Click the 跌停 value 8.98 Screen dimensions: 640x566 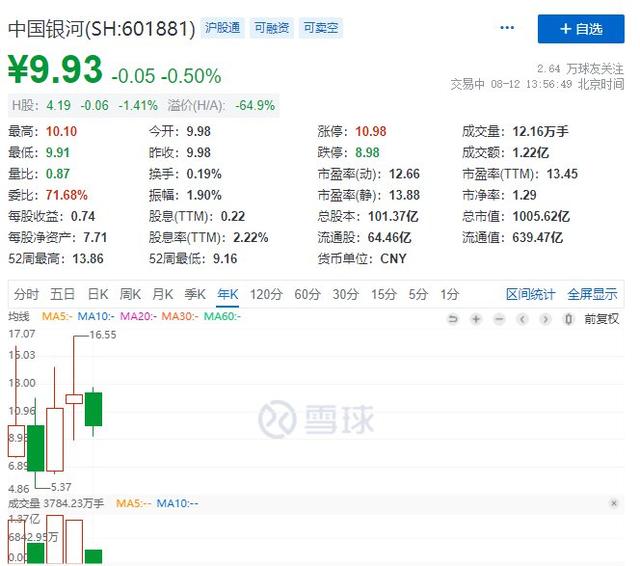point(367,153)
